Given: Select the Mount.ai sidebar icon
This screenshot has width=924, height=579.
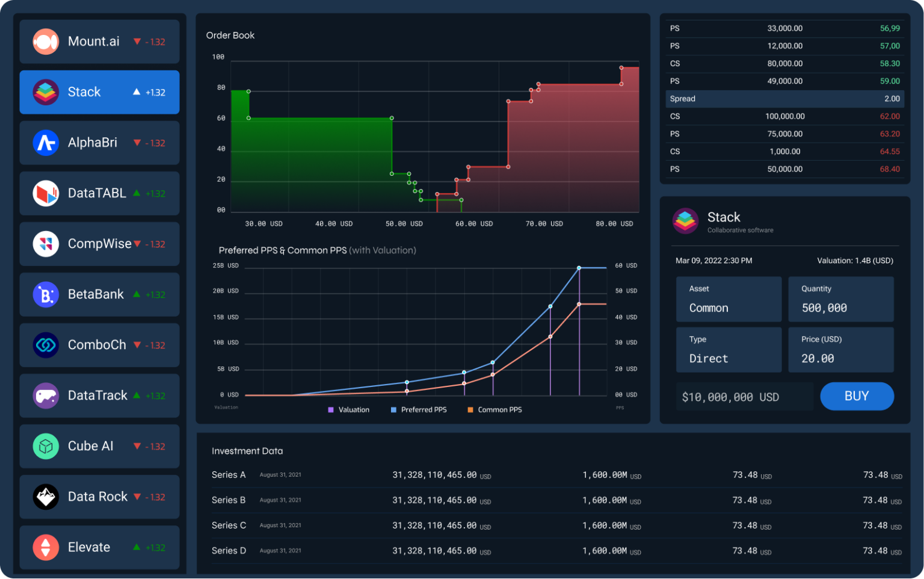Looking at the screenshot, I should pos(46,41).
